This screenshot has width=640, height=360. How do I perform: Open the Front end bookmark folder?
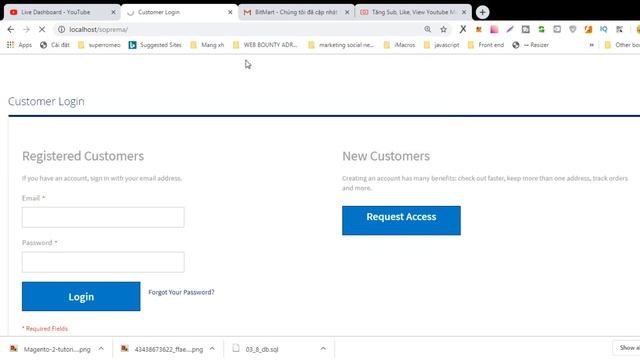point(486,45)
